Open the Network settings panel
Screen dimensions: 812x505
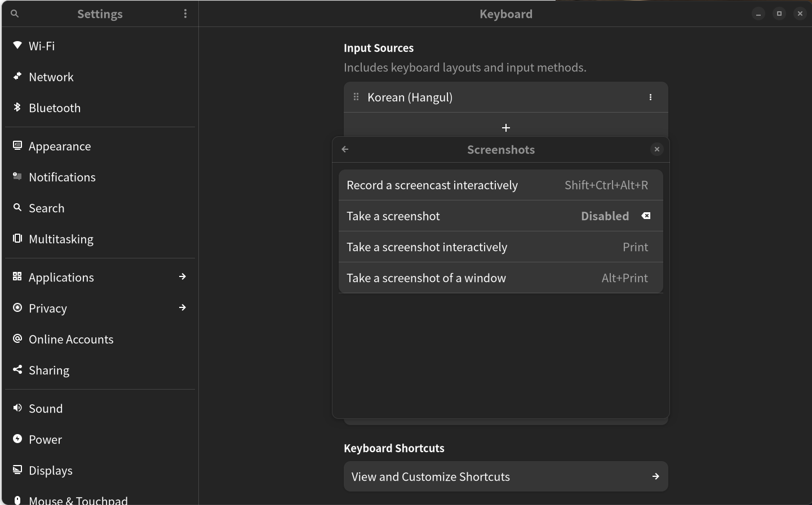tap(100, 77)
